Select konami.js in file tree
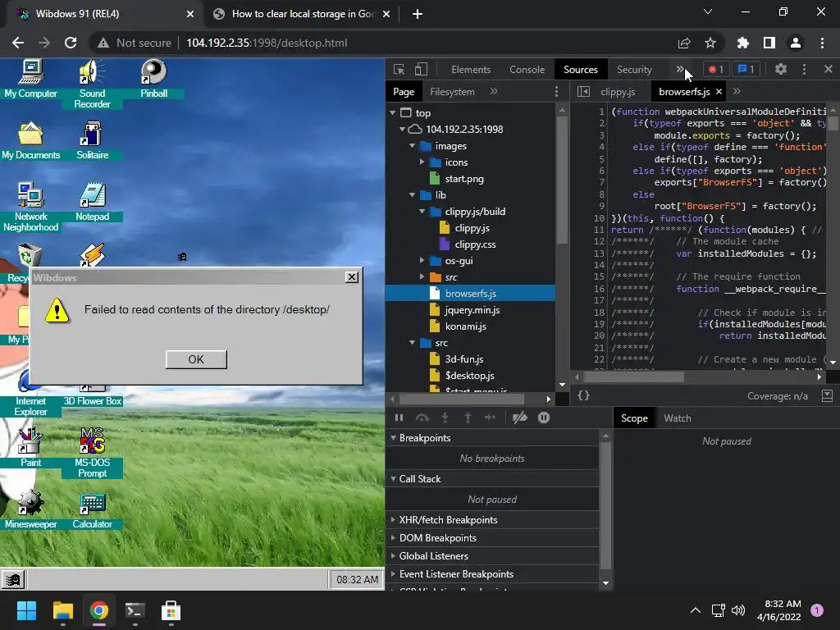Viewport: 840px width, 630px height. point(465,326)
